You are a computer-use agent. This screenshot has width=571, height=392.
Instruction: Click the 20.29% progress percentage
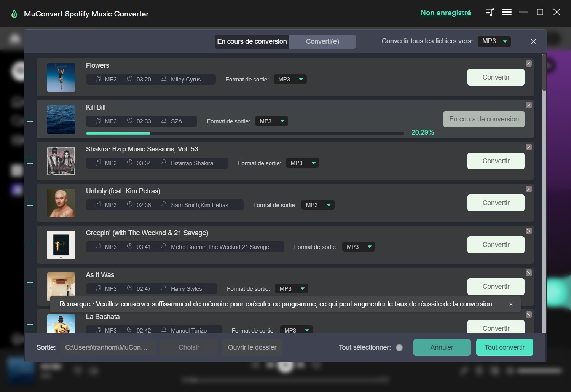pos(423,132)
